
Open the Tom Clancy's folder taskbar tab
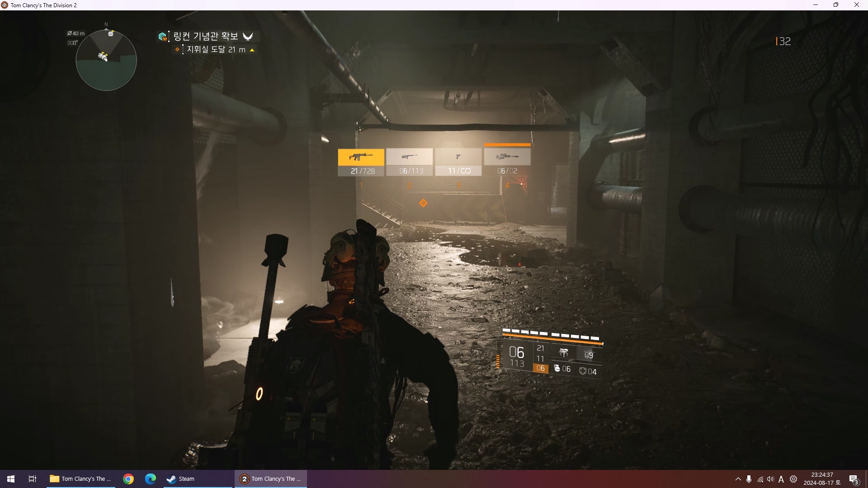pos(80,479)
